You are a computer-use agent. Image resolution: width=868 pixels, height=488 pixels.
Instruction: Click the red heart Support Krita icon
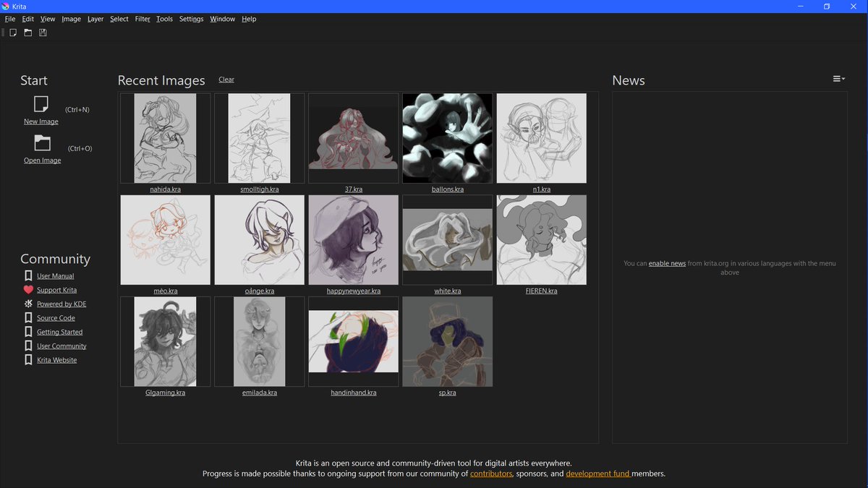(28, 290)
